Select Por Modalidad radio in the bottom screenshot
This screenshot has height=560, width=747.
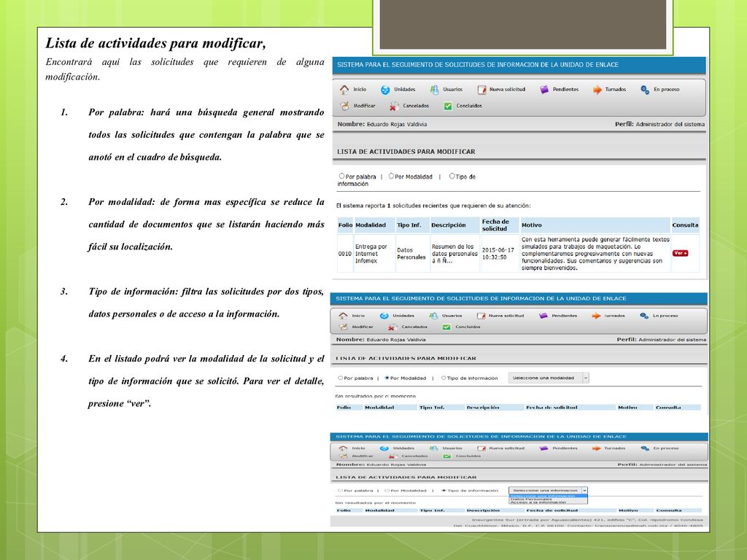[387, 491]
